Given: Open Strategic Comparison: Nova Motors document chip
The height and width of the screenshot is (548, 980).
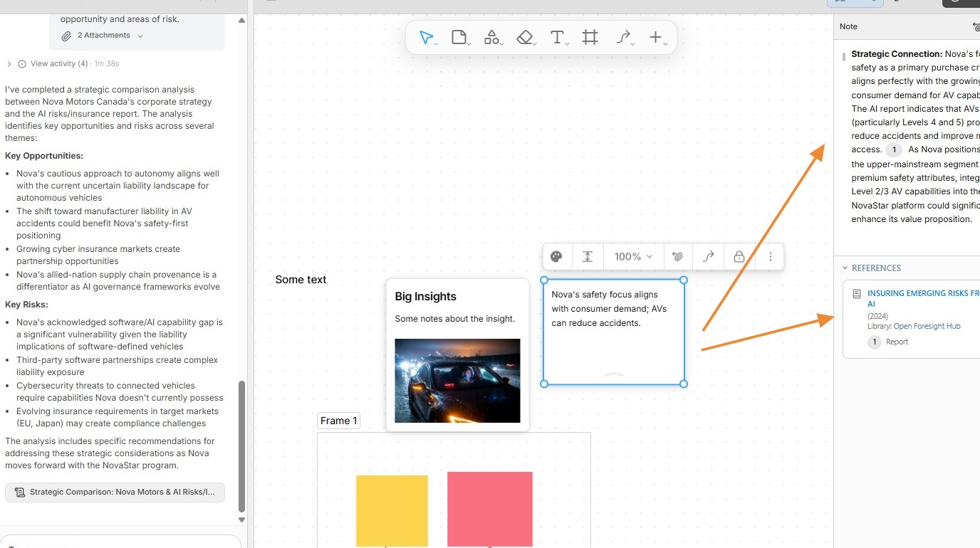Looking at the screenshot, I should click(x=115, y=492).
